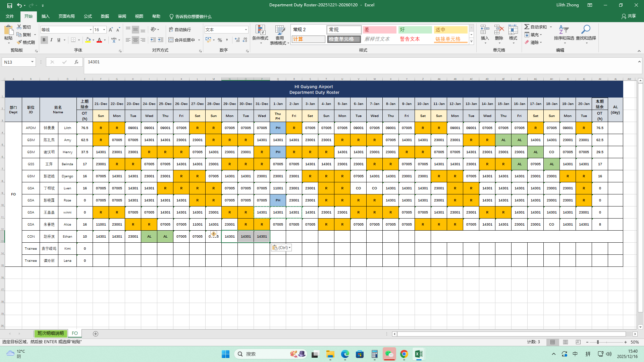
Task: Toggle Bold formatting button
Action: (44, 40)
